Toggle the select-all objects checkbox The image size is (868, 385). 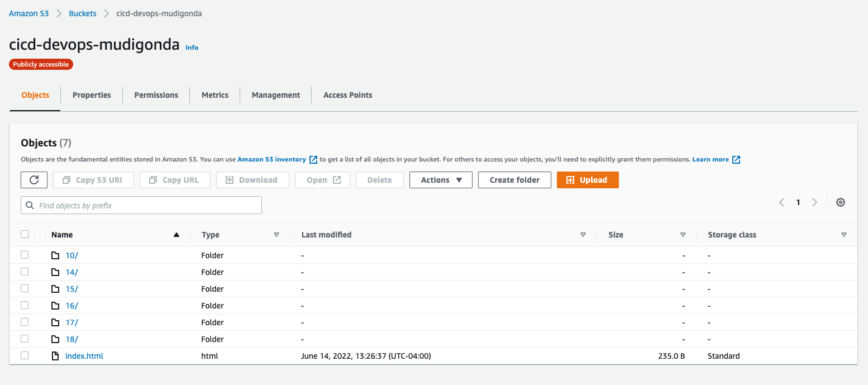pyautogui.click(x=25, y=234)
